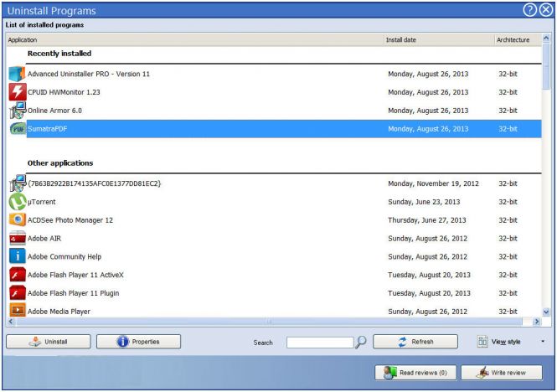Click the Online Armor 6.0 installer icon
557x392 pixels.
(x=18, y=111)
